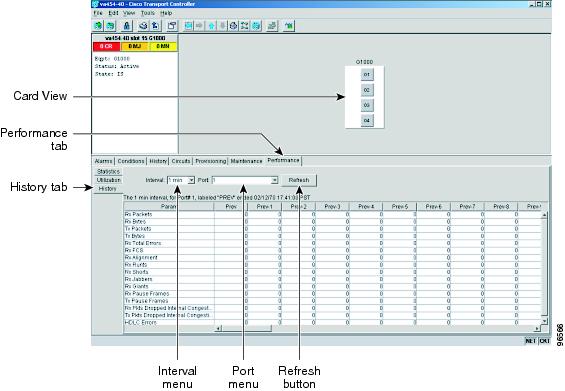Open the Help menu
This screenshot has height=391, width=565.
click(166, 13)
